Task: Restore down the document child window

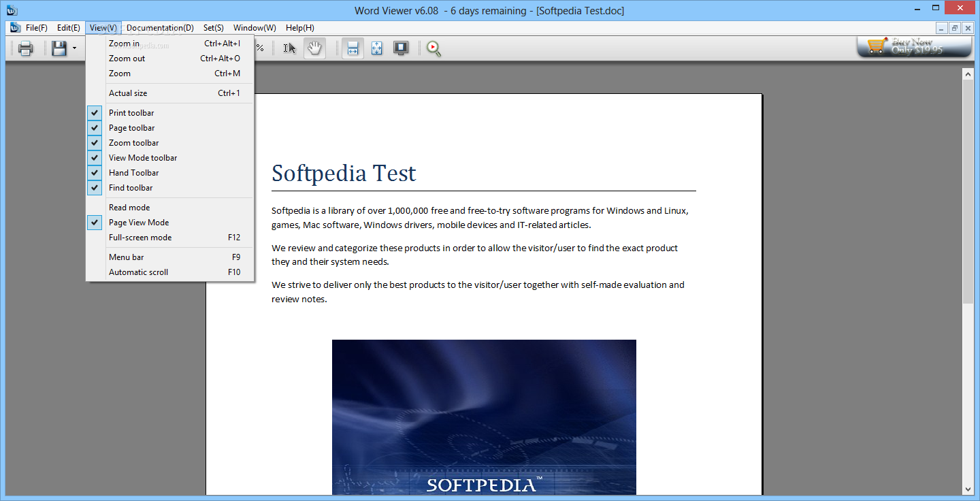Action: [x=955, y=28]
